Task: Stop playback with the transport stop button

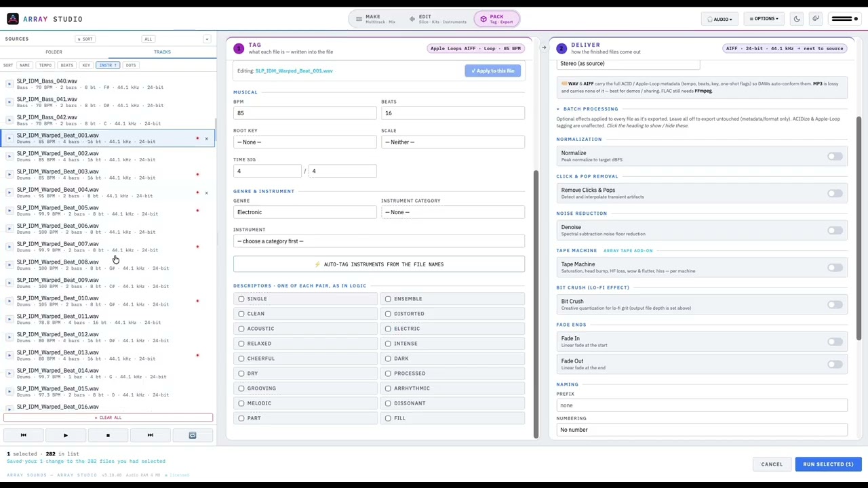Action: [x=108, y=435]
